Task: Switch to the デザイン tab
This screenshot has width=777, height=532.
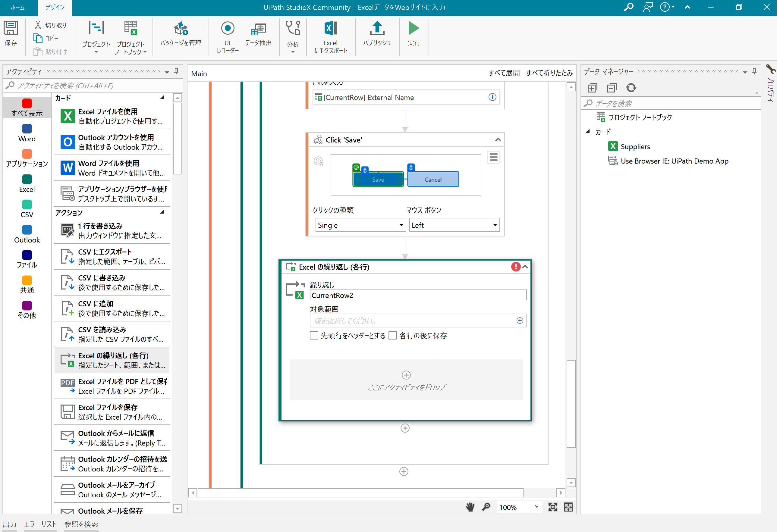Action: point(55,7)
